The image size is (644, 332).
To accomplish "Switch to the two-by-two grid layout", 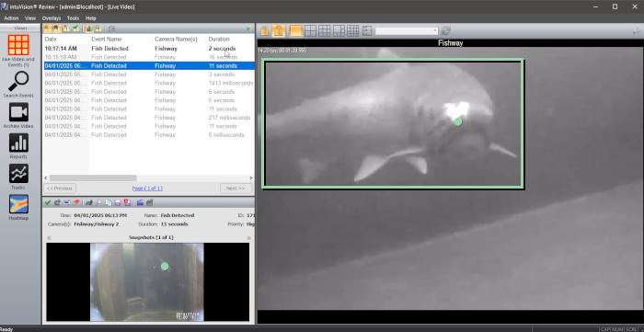I will tap(310, 30).
